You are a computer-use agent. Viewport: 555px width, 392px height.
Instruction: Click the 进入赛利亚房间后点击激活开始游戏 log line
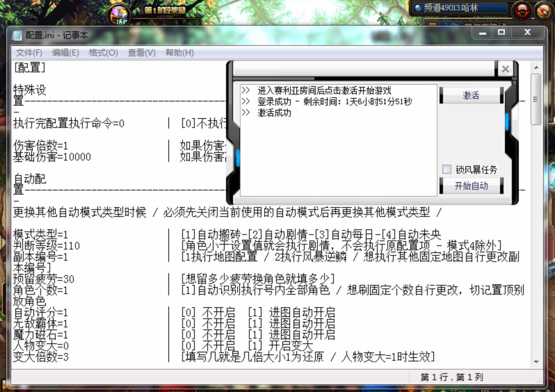pos(324,90)
